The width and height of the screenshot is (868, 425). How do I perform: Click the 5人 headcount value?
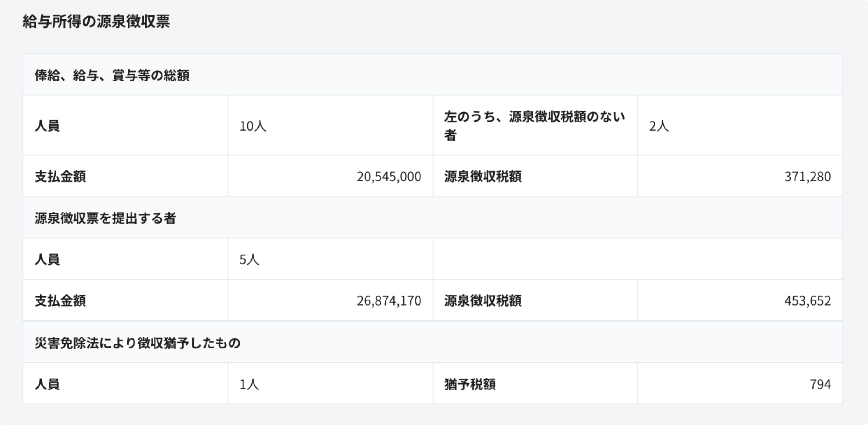coord(249,259)
